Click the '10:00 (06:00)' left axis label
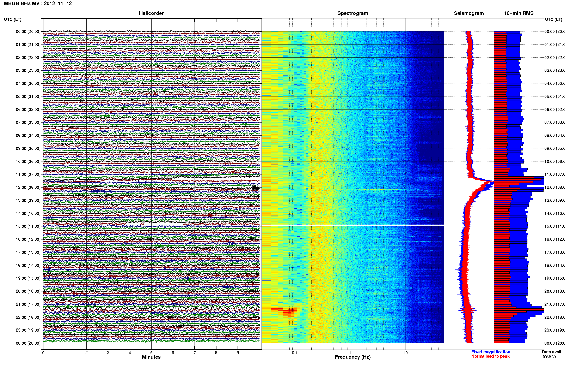The width and height of the screenshot is (588, 368). click(x=28, y=161)
